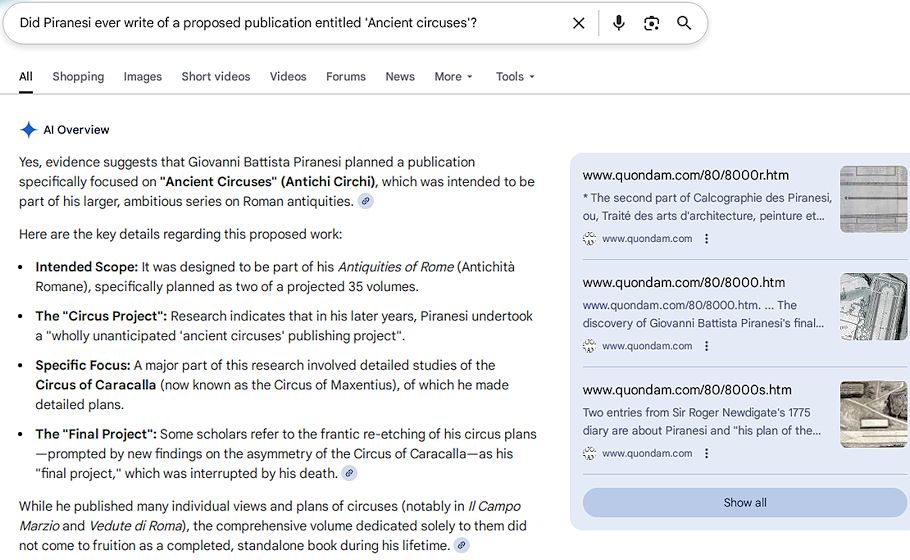The width and height of the screenshot is (910, 560).
Task: Open source link icon after 'interrupted by his death'
Action: click(349, 473)
